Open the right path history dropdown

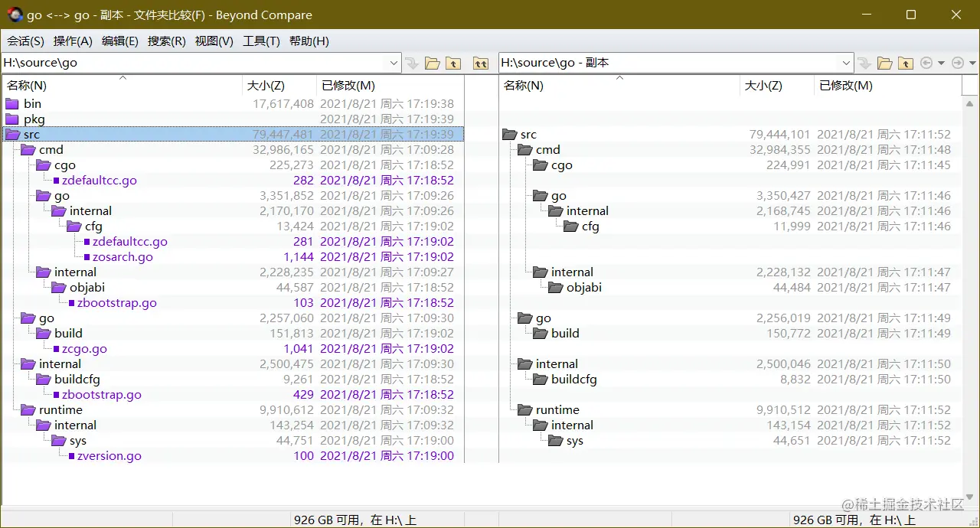[846, 64]
